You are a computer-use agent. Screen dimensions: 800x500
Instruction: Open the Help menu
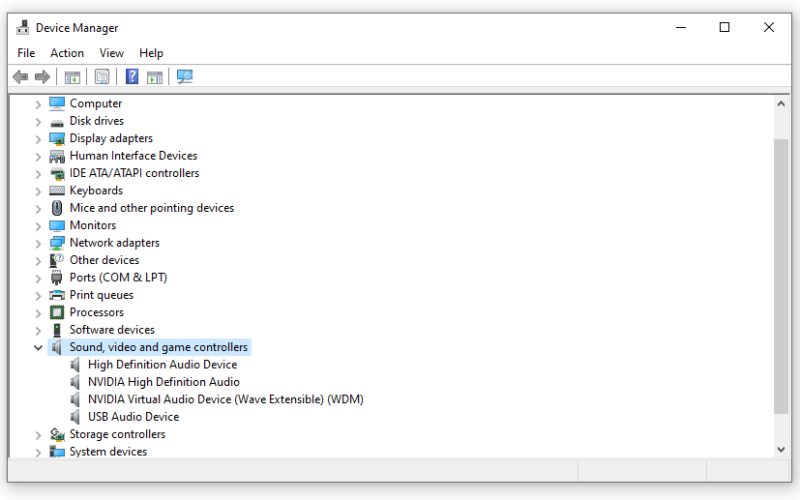[x=151, y=53]
